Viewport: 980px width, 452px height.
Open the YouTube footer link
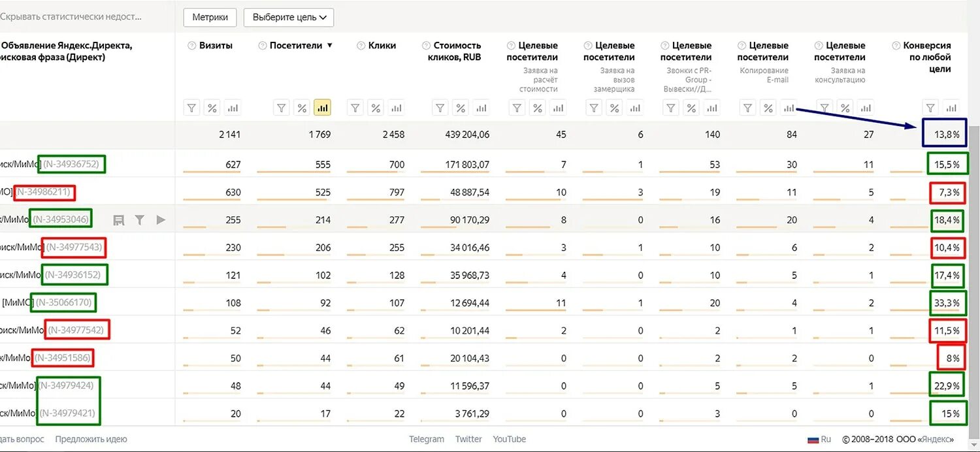tap(510, 439)
